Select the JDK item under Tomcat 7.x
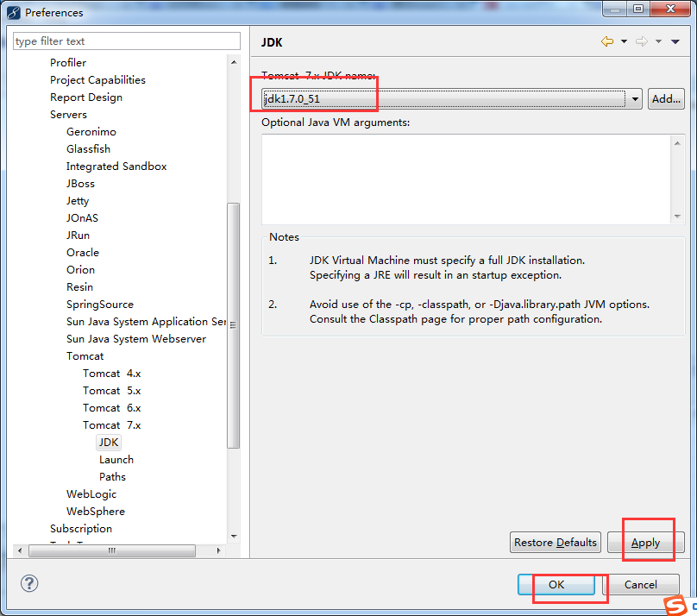697x616 pixels. point(109,443)
